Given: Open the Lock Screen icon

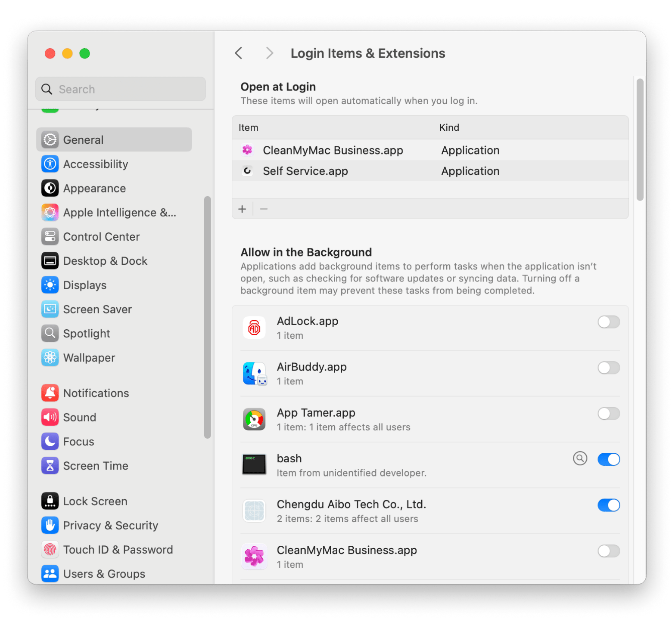Looking at the screenshot, I should pos(50,501).
